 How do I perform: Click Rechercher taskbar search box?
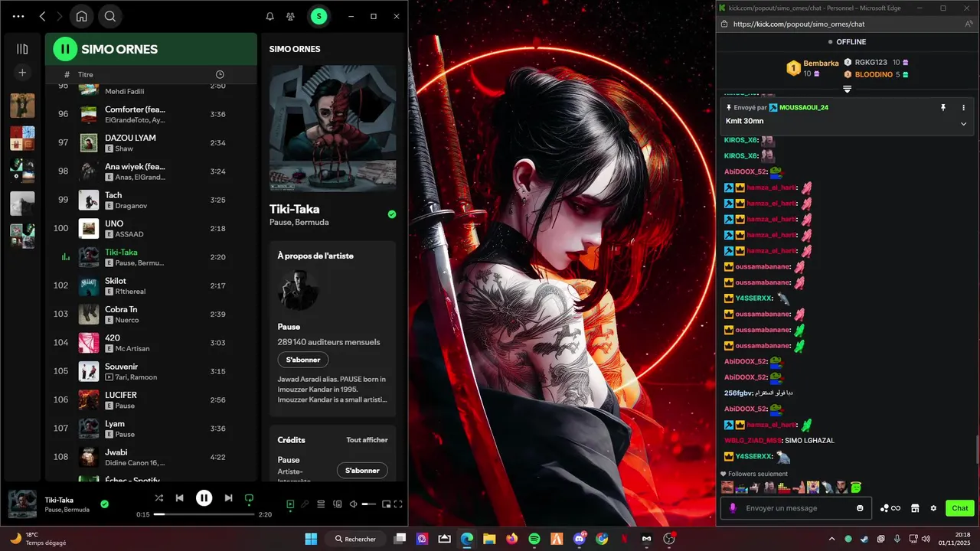click(x=355, y=539)
